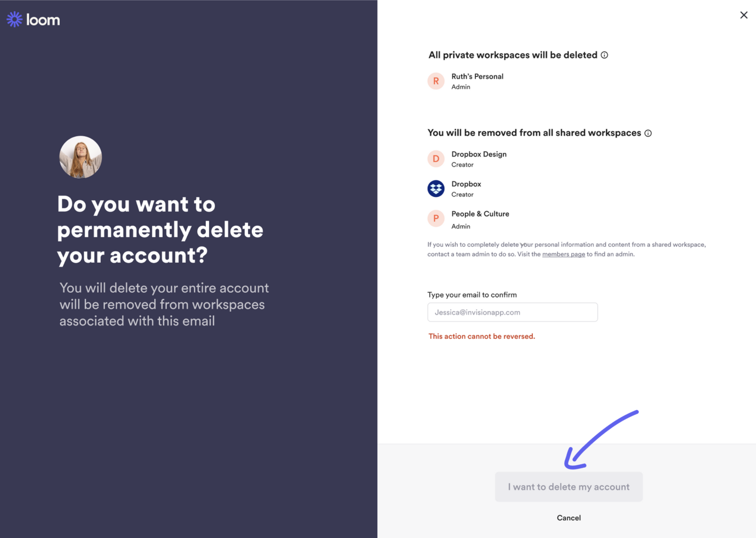Close the delete account dialog
Image resolution: width=756 pixels, height=538 pixels.
(x=744, y=15)
